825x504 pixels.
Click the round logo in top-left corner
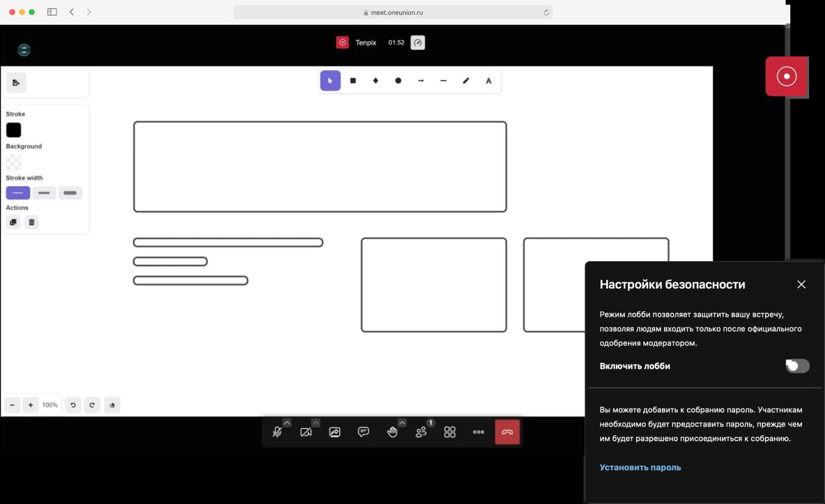click(24, 50)
